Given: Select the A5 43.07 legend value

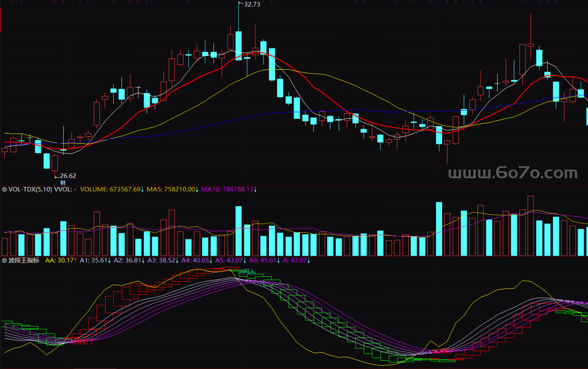Looking at the screenshot, I should (x=230, y=261).
